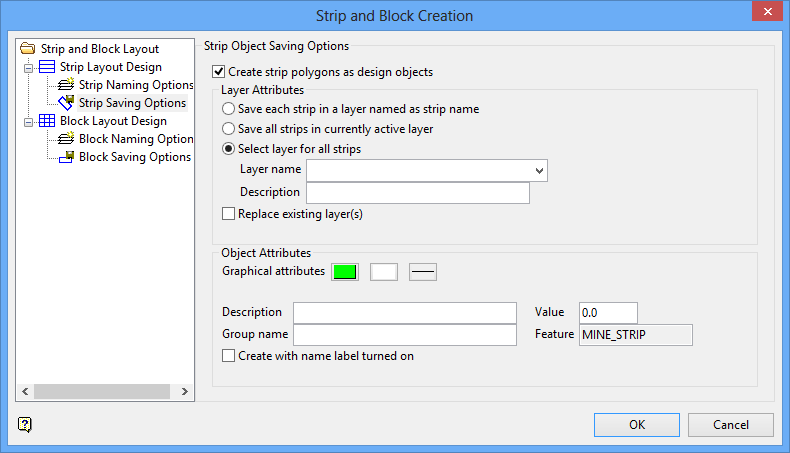790x453 pixels.
Task: Enable Replace existing layer(s) checkbox
Action: click(x=229, y=213)
